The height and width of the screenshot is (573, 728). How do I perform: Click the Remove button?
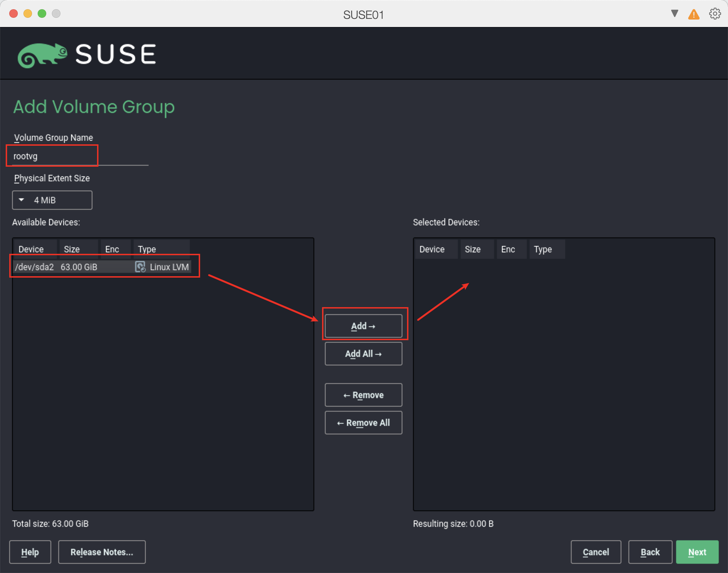pos(363,395)
